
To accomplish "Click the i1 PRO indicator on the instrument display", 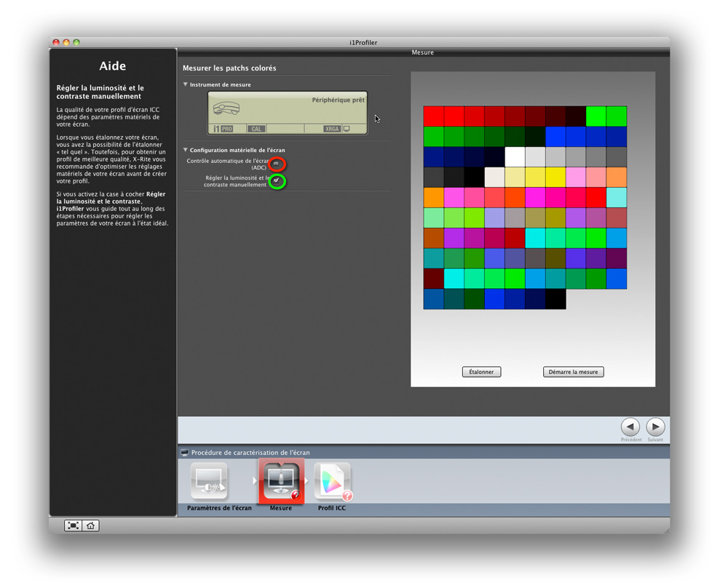I will [x=223, y=129].
